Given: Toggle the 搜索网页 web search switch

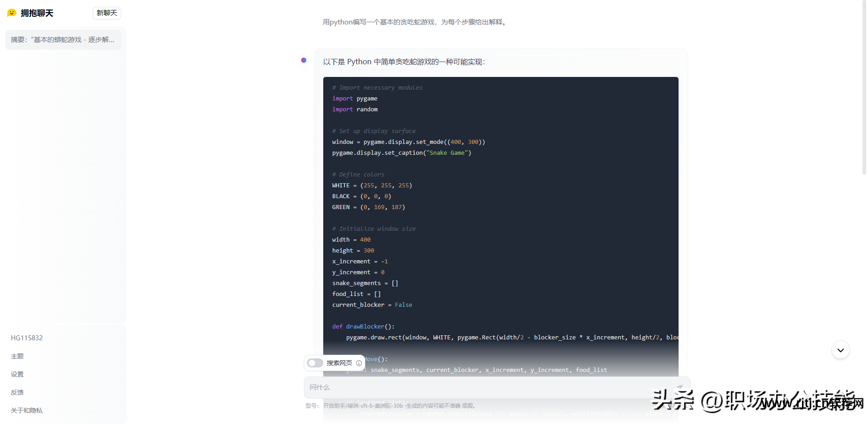Looking at the screenshot, I should 315,363.
